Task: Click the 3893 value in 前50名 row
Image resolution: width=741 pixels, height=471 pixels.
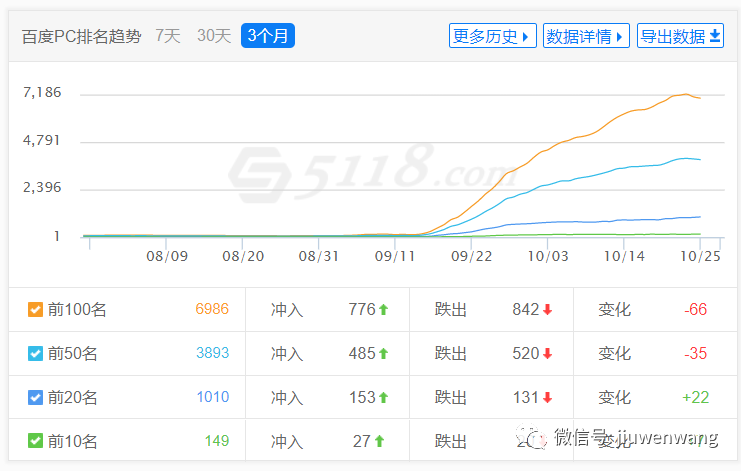Action: tap(212, 353)
